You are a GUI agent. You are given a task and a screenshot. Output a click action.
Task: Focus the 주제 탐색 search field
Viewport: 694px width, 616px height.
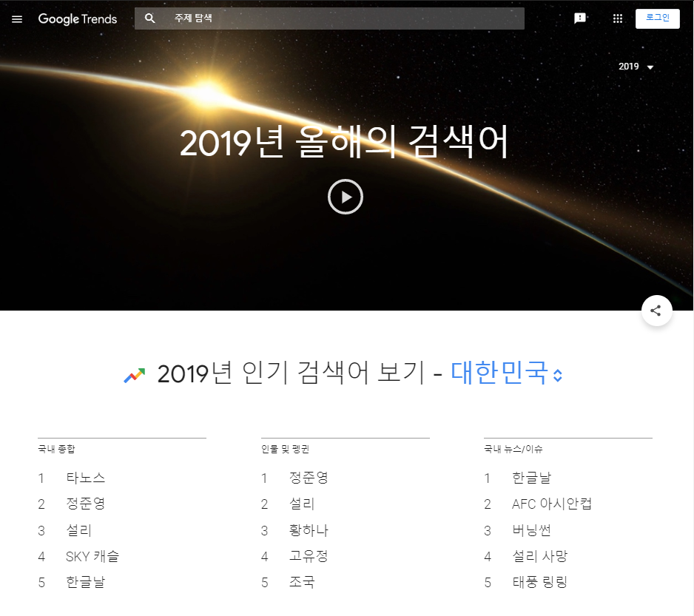329,18
